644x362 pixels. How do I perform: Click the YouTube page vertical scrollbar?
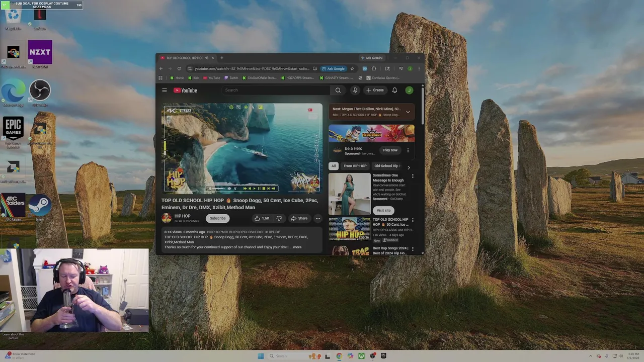(x=422, y=106)
